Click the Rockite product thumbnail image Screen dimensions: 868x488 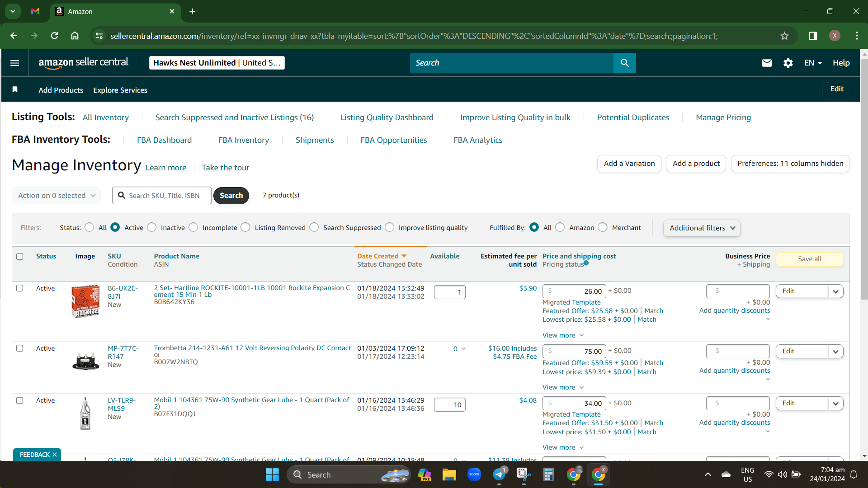[x=85, y=301]
